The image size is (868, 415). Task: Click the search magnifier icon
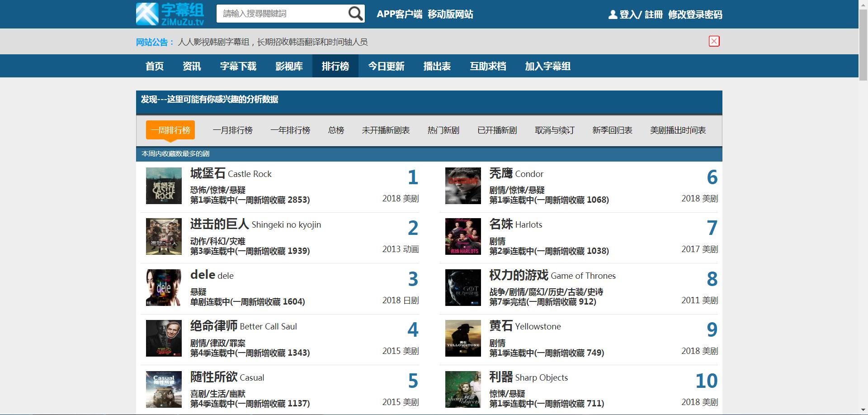355,14
